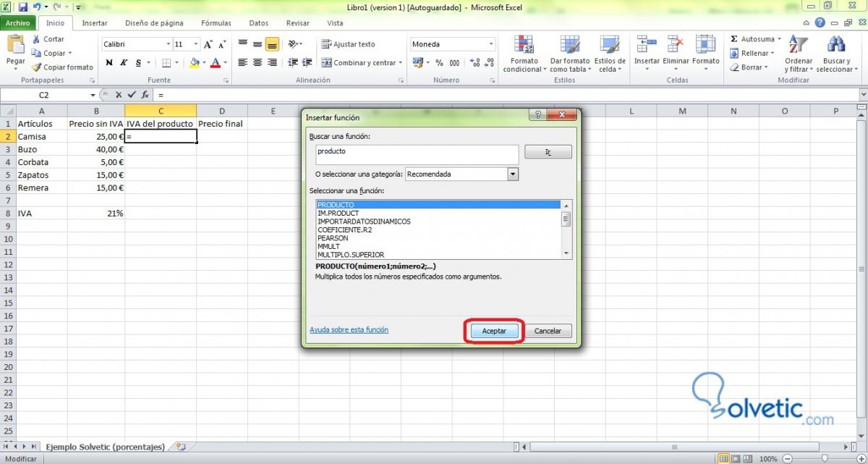Click the borders icon in Fuente group
Image resolution: width=868 pixels, height=464 pixels.
[166, 63]
